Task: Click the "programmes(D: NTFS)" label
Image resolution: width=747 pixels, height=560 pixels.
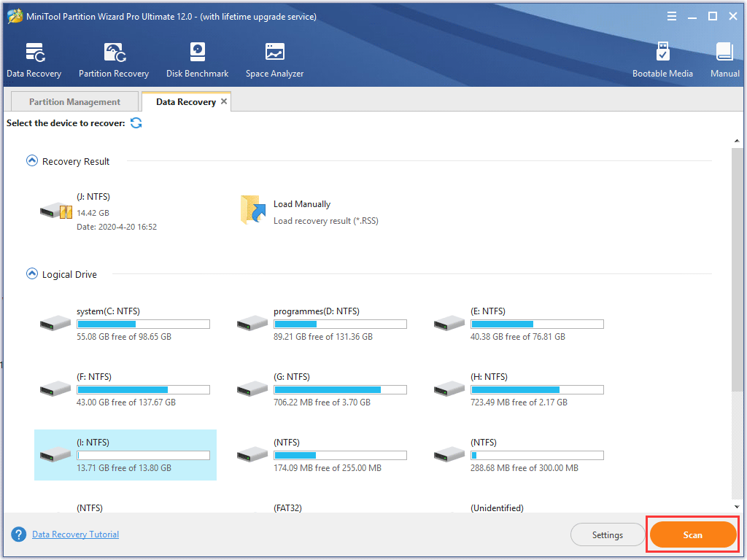Action: point(317,311)
